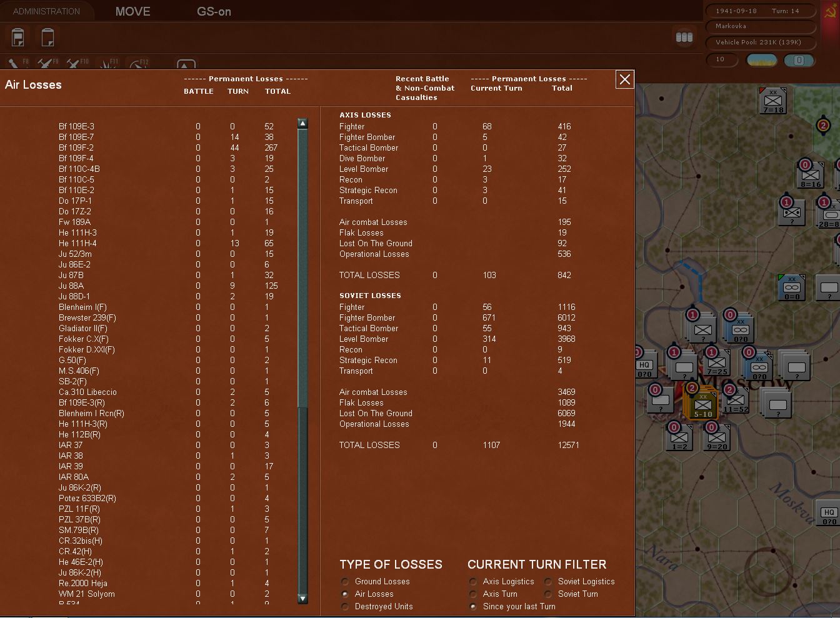Close the Air Losses window
The width and height of the screenshot is (840, 618).
coord(625,79)
